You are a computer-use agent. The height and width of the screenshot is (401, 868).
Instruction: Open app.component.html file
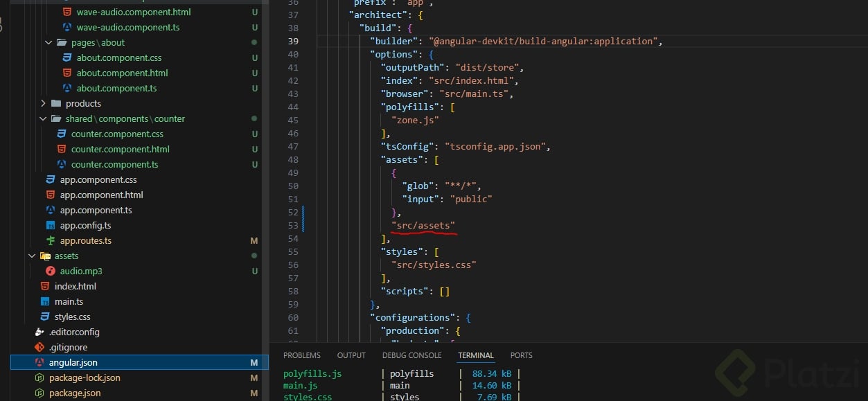tap(101, 195)
